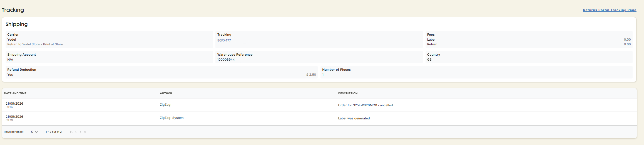Click the Tracking page heading
The height and width of the screenshot is (145, 644).
[13, 10]
